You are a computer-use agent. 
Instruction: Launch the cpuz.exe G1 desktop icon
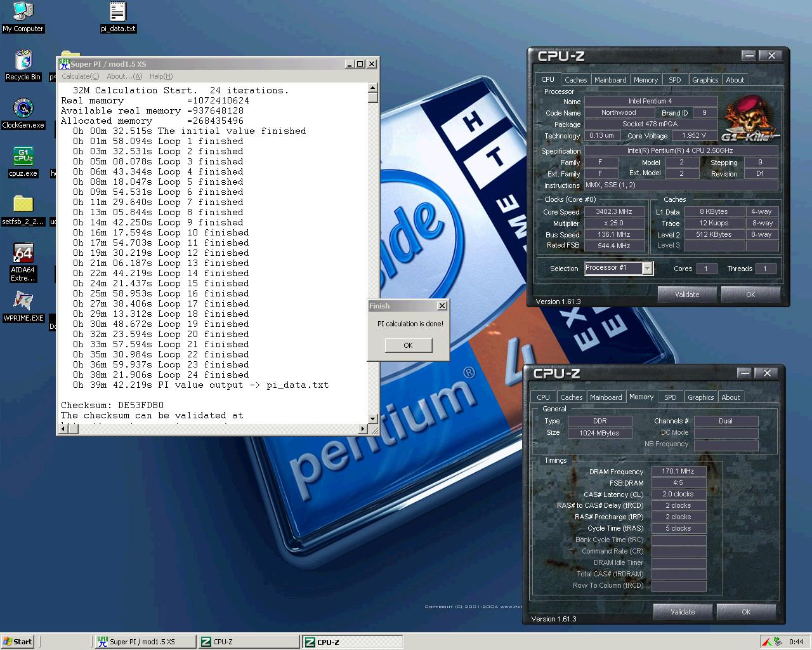pyautogui.click(x=23, y=162)
